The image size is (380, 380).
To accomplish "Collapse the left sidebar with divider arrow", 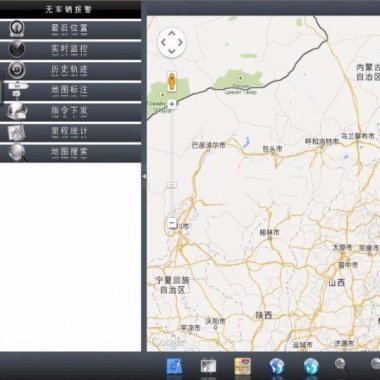I will click(x=144, y=176).
